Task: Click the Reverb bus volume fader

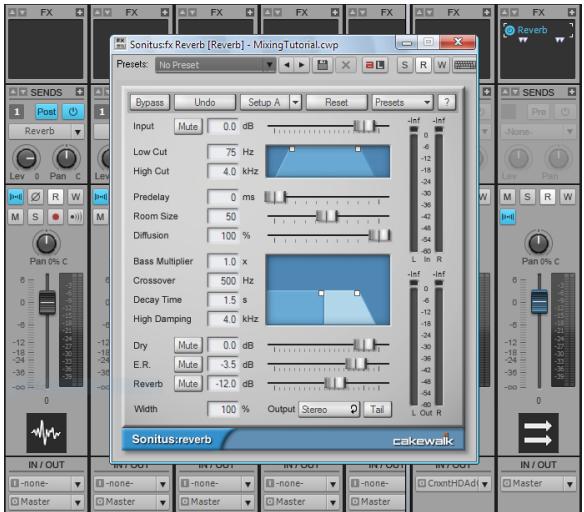Action: tap(539, 301)
